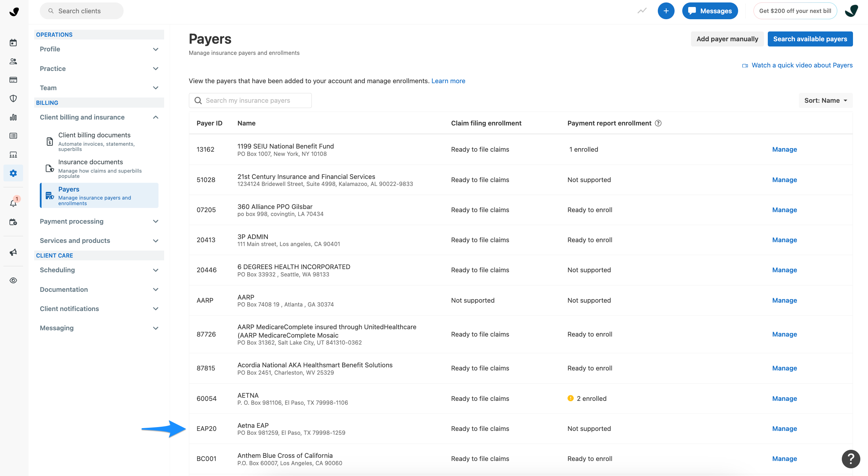
Task: Click Manage for 360 Alliance PPO Gilsbar
Action: (x=785, y=210)
